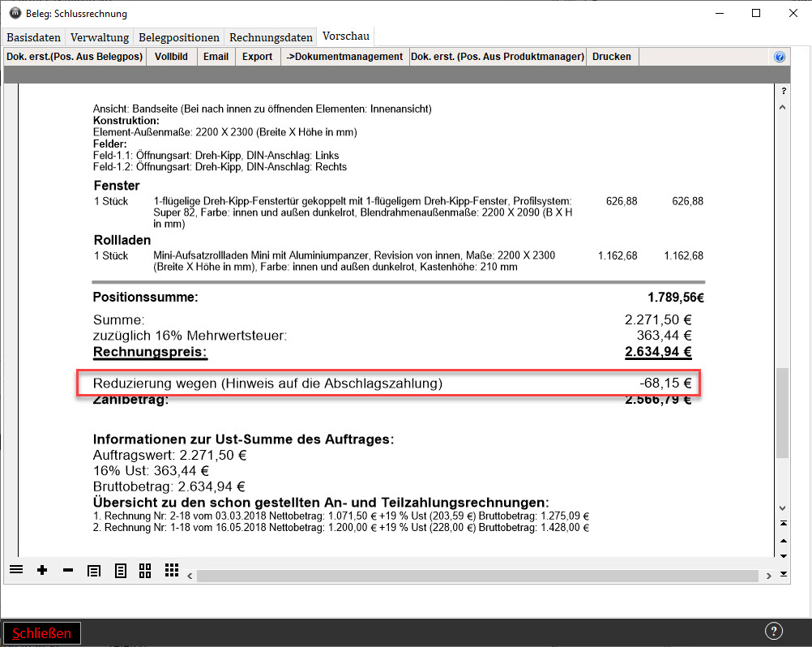Click the Rollladen total price 1.162,68
The width and height of the screenshot is (812, 647).
[684, 255]
